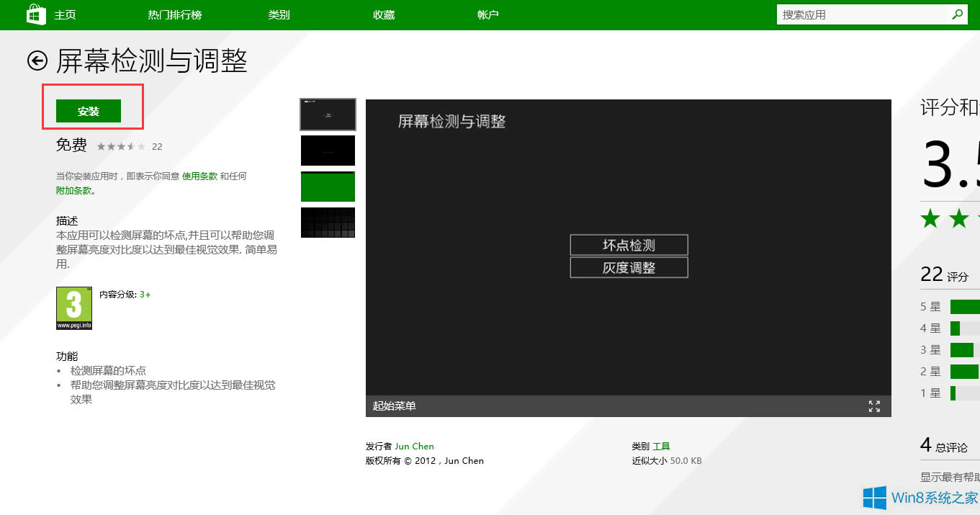Screen dimensions: 980x515
Task: Open the 类别 menu in the top bar
Action: 279,14
